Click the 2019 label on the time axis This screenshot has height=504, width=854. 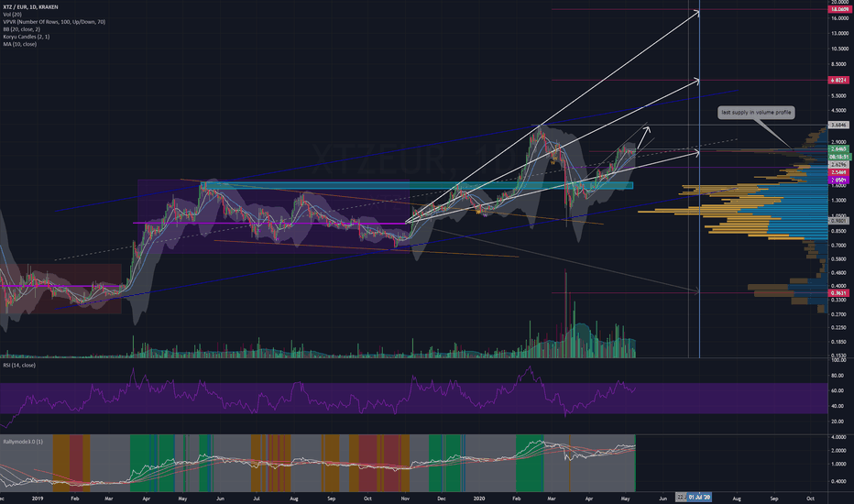[x=38, y=498]
